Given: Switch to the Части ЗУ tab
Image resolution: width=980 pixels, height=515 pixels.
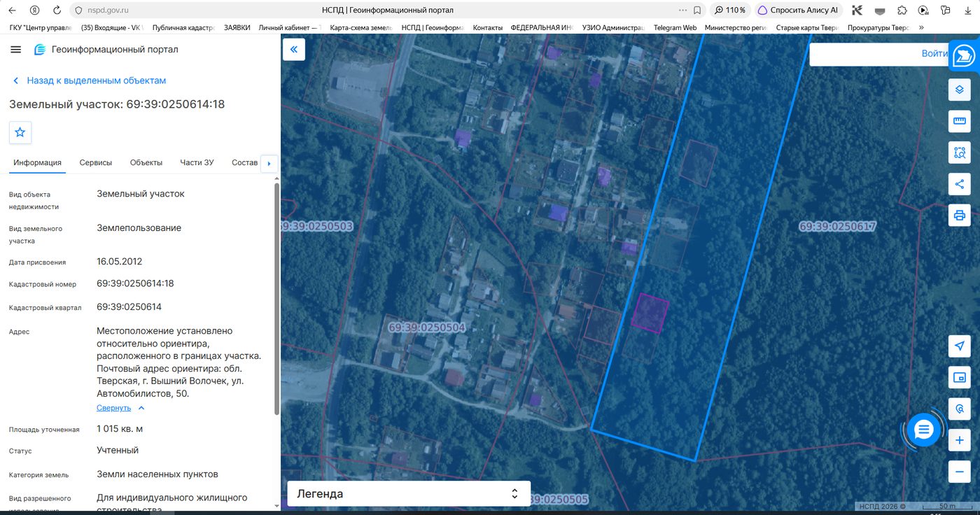Looking at the screenshot, I should coord(197,162).
